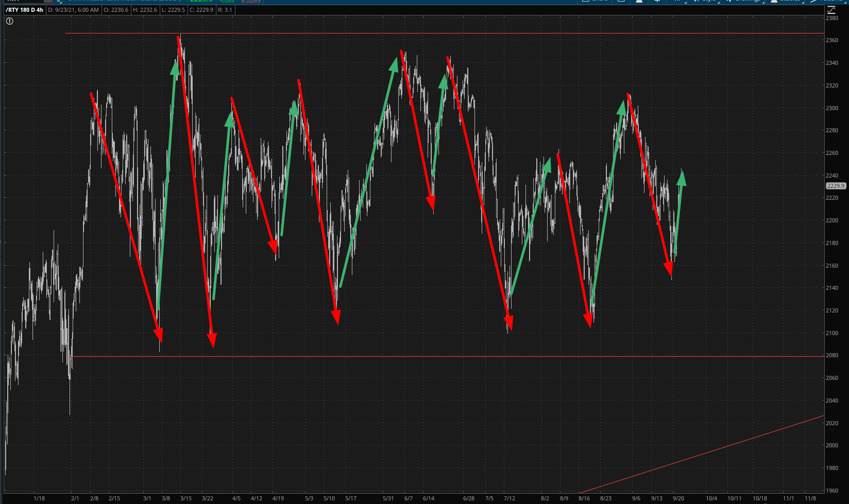Screen dimensions: 849x504
Task: Click the high price field H: 2232.6
Action: point(145,10)
